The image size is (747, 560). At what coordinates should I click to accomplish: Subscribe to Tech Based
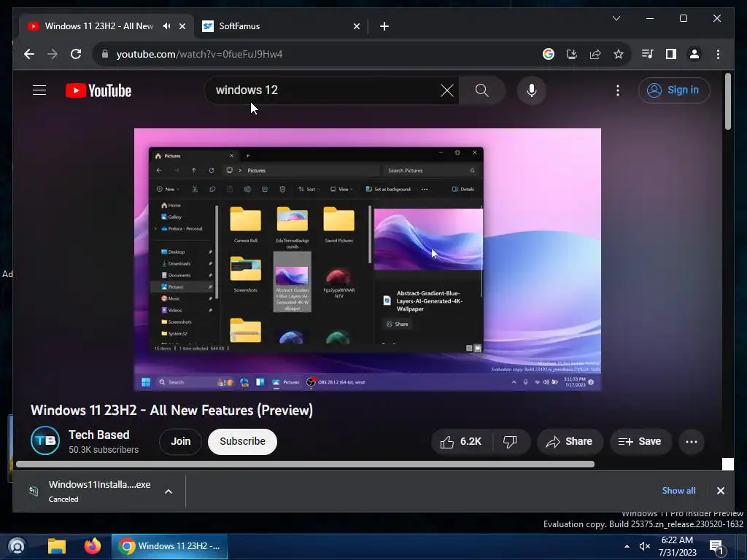pos(242,441)
